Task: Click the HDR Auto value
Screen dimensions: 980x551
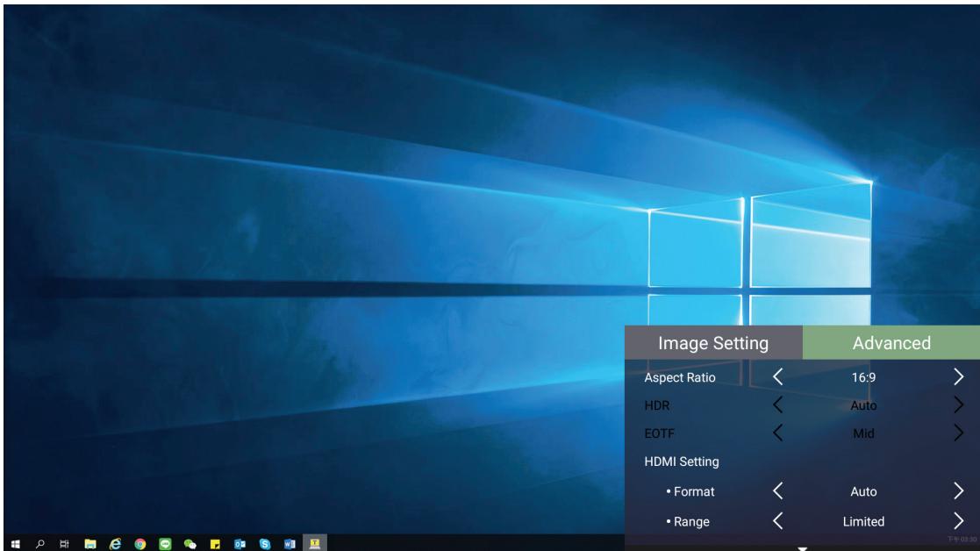Action: (x=863, y=405)
